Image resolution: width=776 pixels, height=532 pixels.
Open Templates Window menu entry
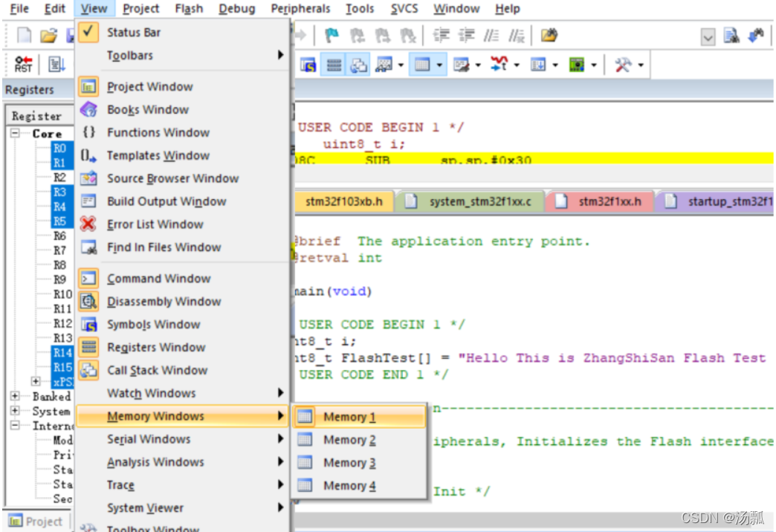(x=183, y=155)
